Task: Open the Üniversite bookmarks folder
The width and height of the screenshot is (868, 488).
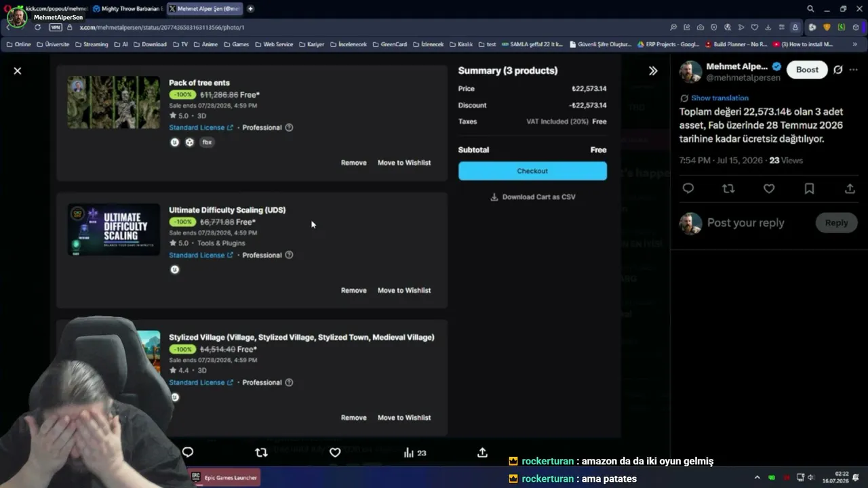Action: (x=53, y=44)
